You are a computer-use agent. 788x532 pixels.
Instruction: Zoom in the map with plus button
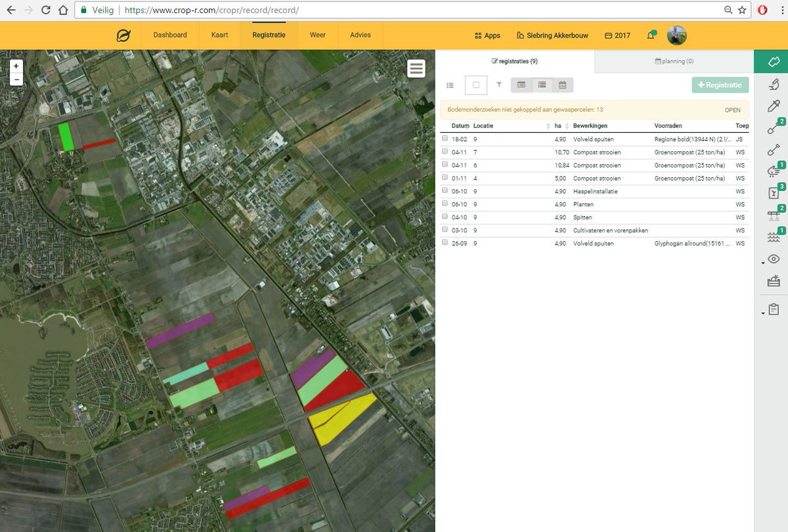16,66
